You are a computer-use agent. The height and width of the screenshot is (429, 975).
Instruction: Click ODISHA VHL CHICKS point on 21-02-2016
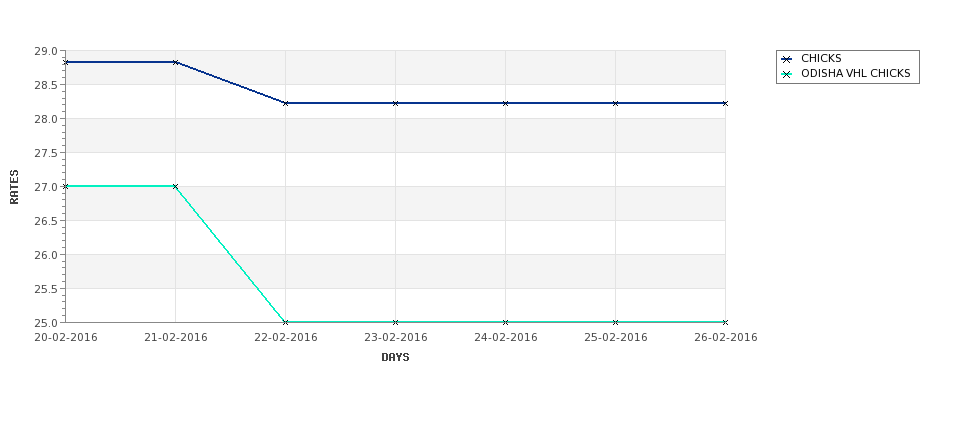pyautogui.click(x=175, y=187)
